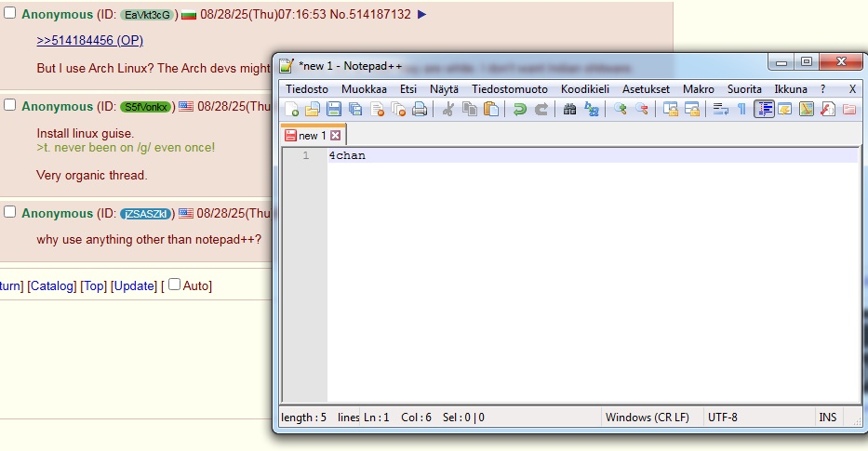Viewport: 868px width, 451px height.
Task: Save the current file with floppy icon
Action: tap(334, 109)
